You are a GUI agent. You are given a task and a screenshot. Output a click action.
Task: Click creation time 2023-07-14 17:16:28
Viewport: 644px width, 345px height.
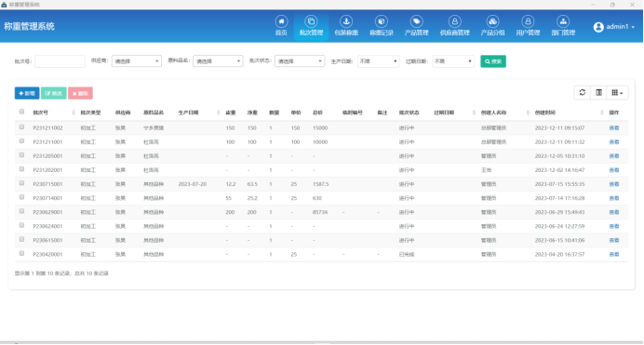point(559,198)
